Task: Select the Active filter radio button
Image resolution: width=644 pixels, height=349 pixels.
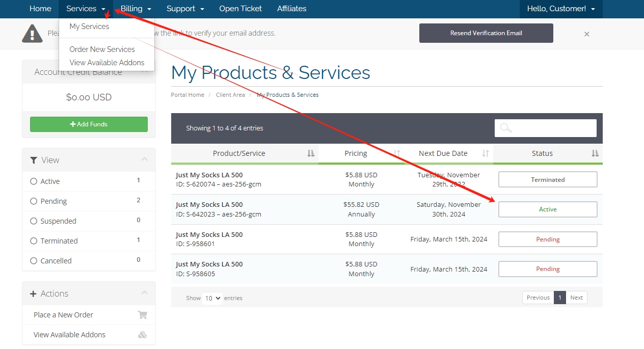Action: tap(34, 181)
